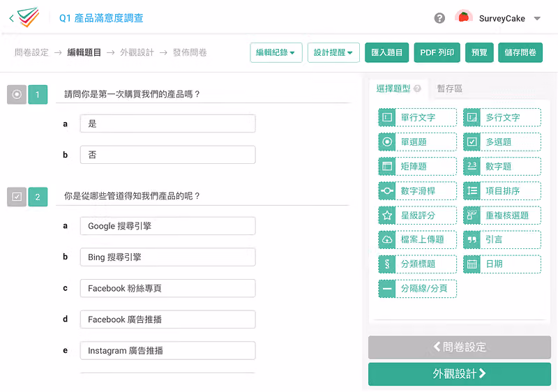This screenshot has height=392, width=558.
Task: Edit question 1 title text field
Action: 204,94
